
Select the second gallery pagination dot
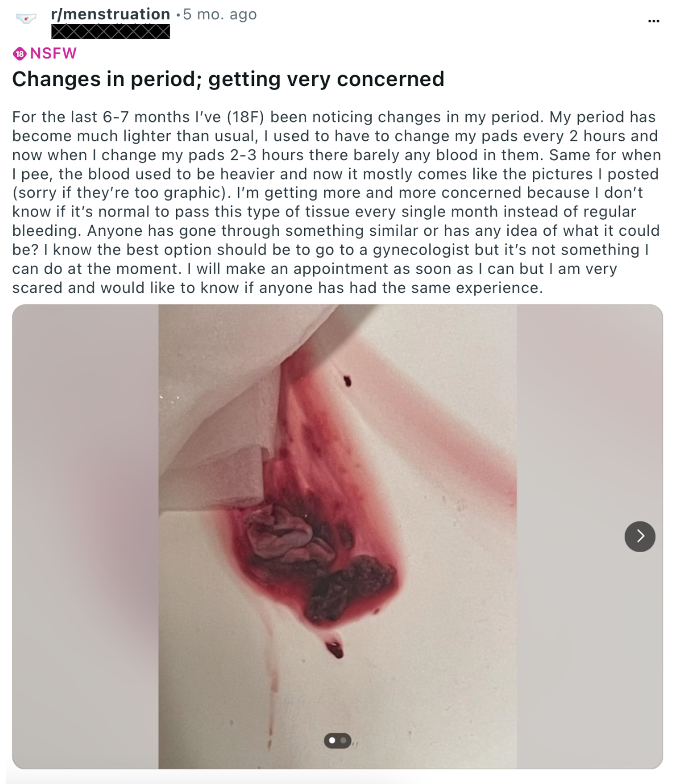coord(343,741)
